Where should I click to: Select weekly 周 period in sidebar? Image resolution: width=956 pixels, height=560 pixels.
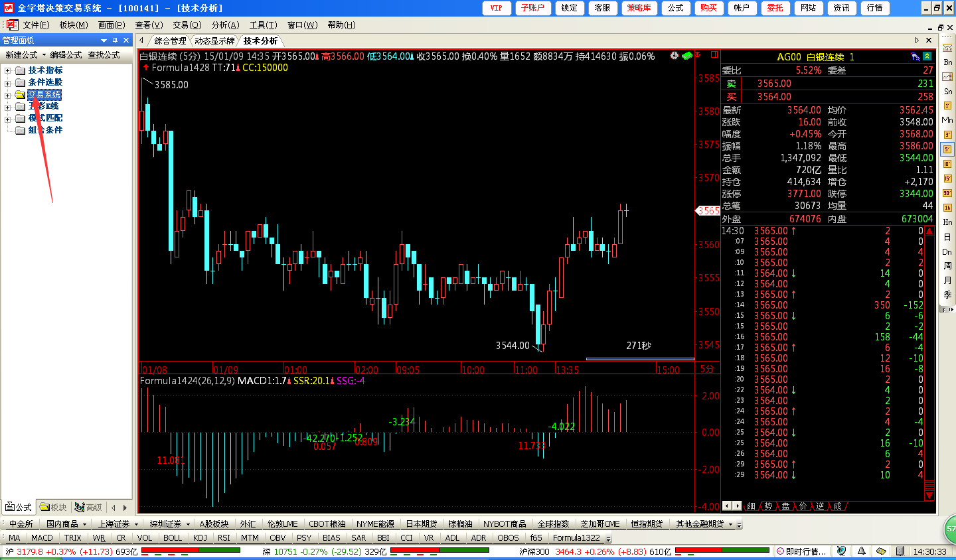pyautogui.click(x=947, y=266)
